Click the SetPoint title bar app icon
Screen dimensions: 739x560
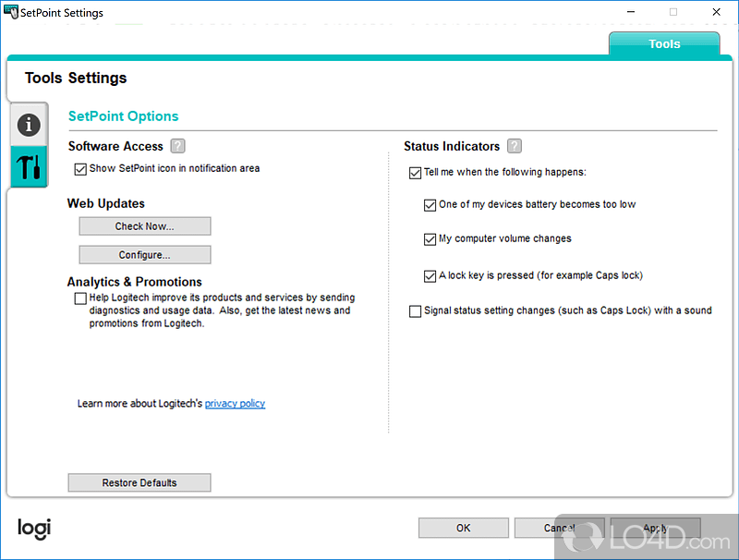click(11, 12)
